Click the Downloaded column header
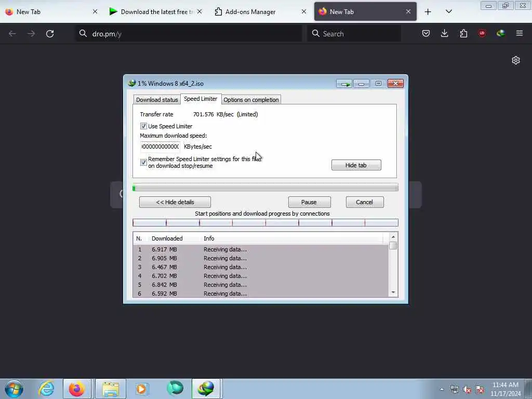The width and height of the screenshot is (532, 399). 175,238
